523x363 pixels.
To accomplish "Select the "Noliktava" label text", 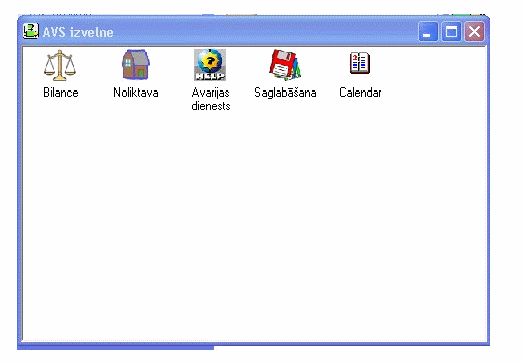I will (136, 92).
